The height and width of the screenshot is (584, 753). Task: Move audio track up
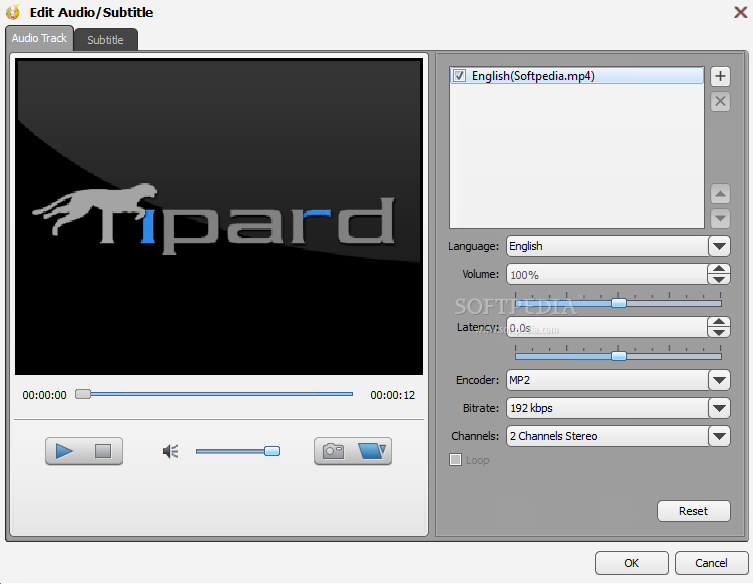click(x=720, y=194)
